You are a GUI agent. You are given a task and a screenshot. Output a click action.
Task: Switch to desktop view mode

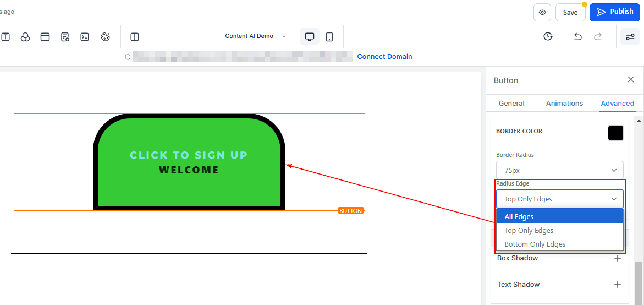tap(310, 37)
